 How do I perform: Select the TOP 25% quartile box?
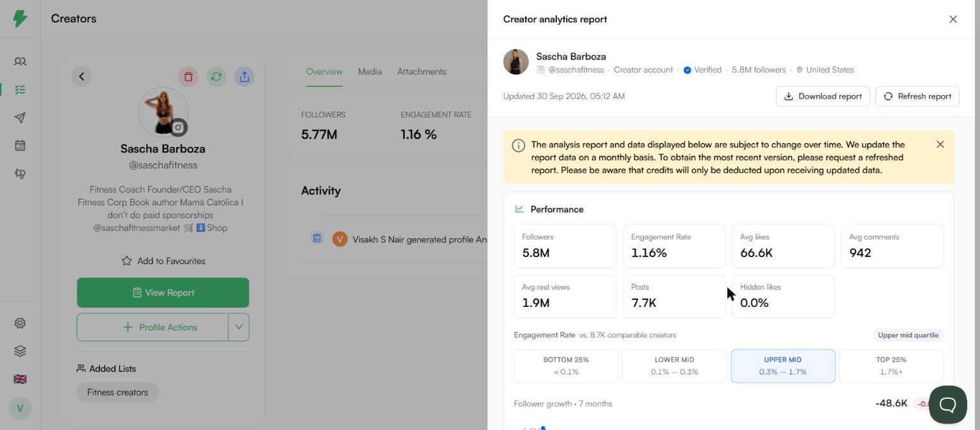891,366
